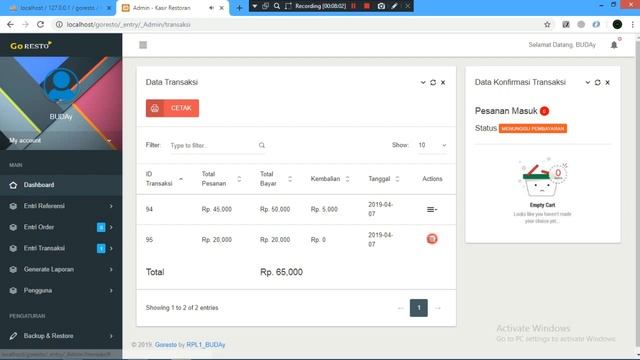
Task: Open the RPL1_BUDAy footer link
Action: point(206,345)
